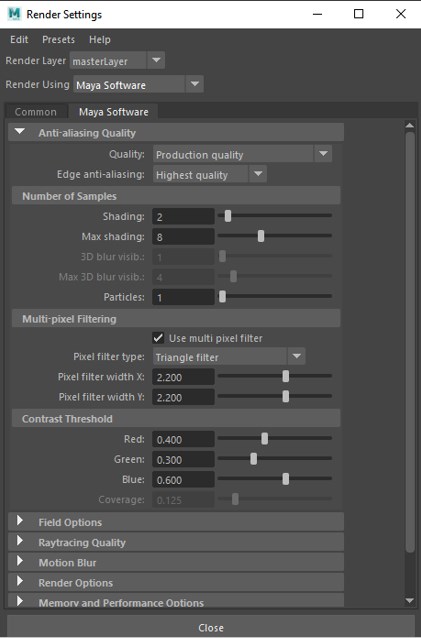Click the Close button at bottom
Viewport: 421px width, 638px height.
[211, 627]
